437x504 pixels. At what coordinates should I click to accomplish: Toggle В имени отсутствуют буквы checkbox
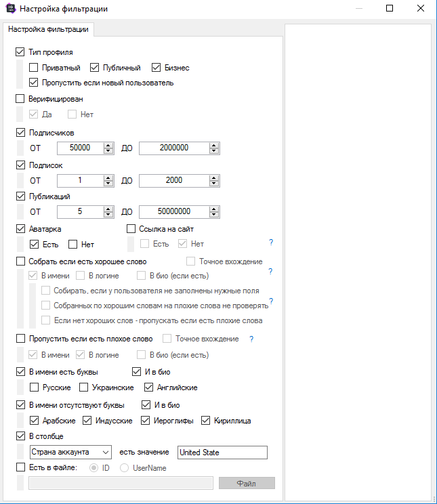click(20, 405)
